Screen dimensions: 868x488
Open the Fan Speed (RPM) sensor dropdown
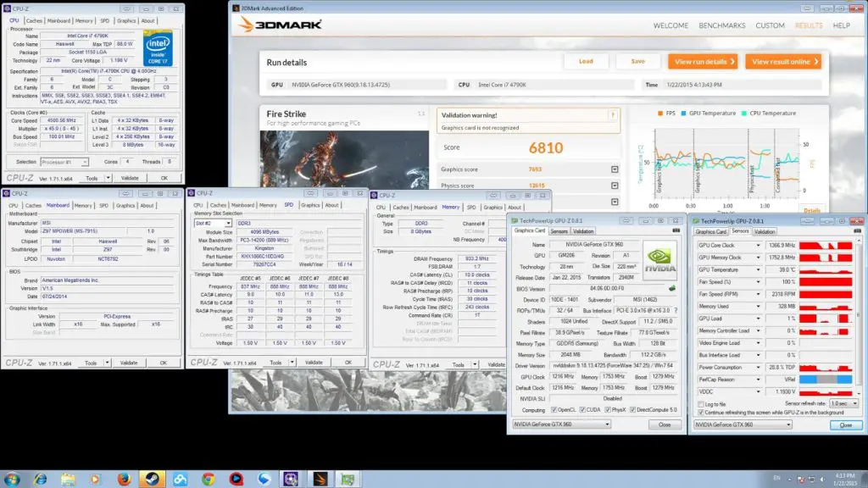point(759,294)
